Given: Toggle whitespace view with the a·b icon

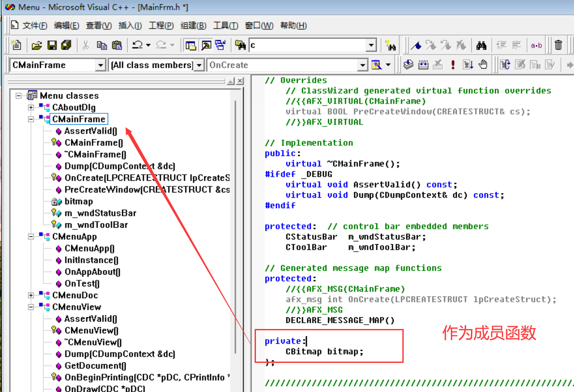Looking at the screenshot, I should pyautogui.click(x=536, y=45).
